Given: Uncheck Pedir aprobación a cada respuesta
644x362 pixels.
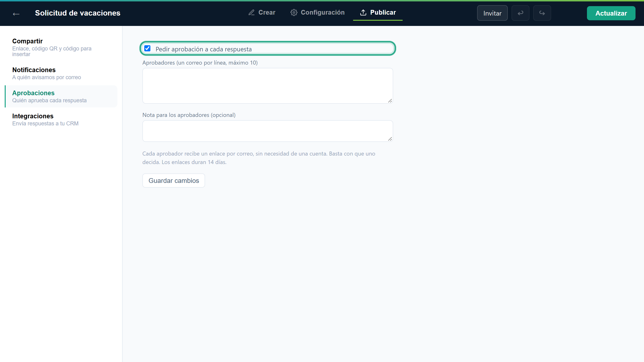Looking at the screenshot, I should tap(147, 49).
